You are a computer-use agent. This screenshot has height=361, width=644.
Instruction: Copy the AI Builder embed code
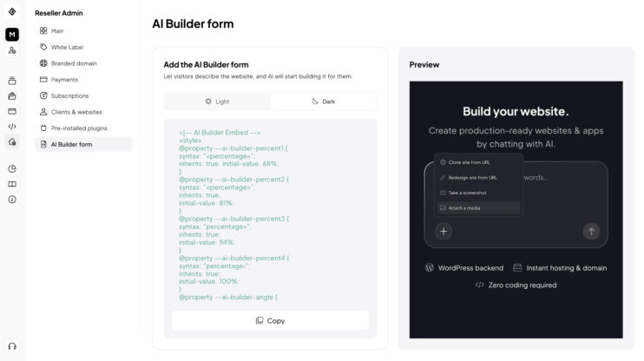point(270,320)
